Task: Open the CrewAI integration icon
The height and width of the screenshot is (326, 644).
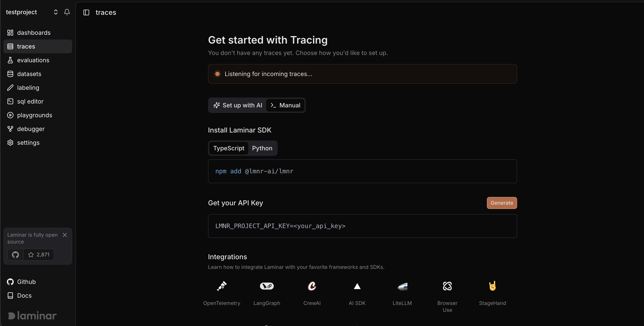Action: (312, 286)
